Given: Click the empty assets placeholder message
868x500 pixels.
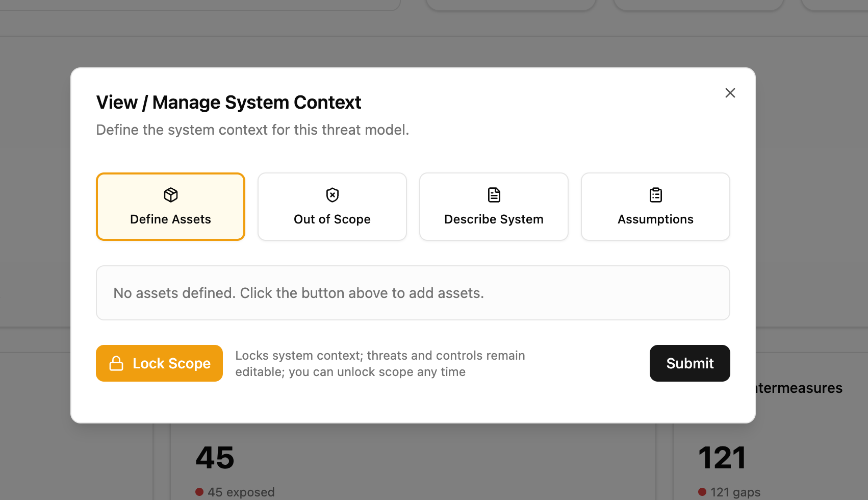Looking at the screenshot, I should pos(298,293).
